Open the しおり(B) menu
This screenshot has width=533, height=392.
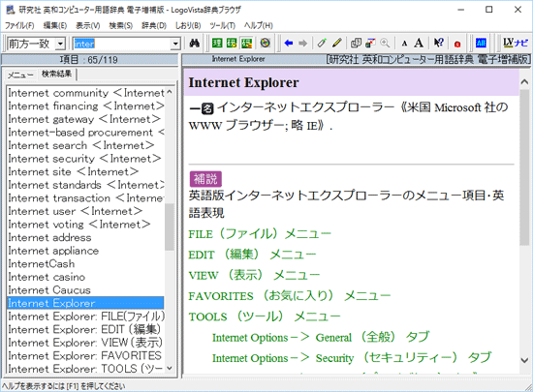(x=188, y=25)
